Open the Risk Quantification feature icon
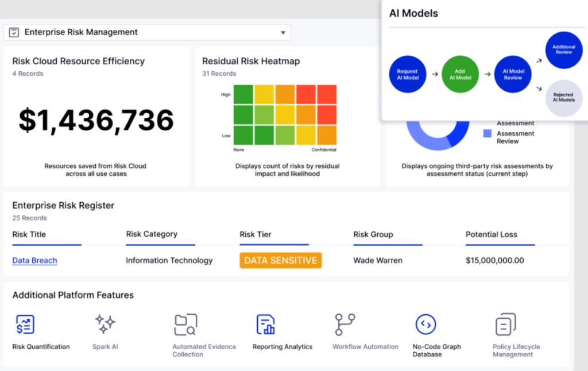 [25, 324]
